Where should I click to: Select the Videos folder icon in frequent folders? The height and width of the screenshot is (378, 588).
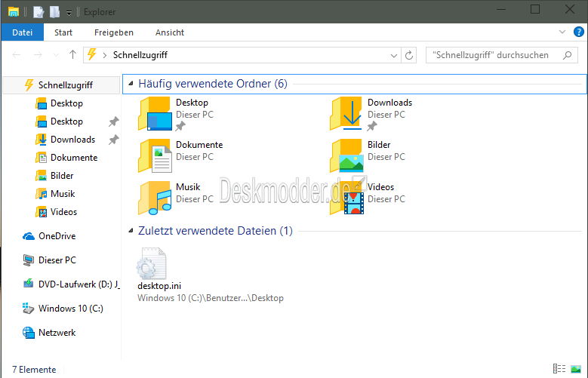346,198
